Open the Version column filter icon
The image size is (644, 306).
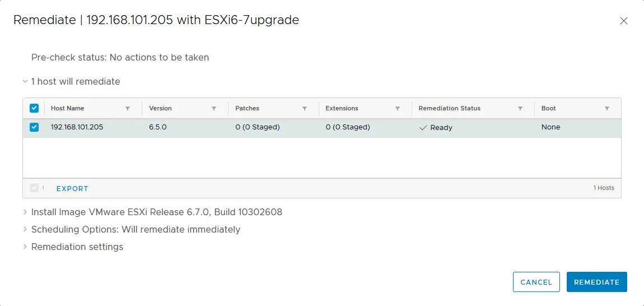214,109
